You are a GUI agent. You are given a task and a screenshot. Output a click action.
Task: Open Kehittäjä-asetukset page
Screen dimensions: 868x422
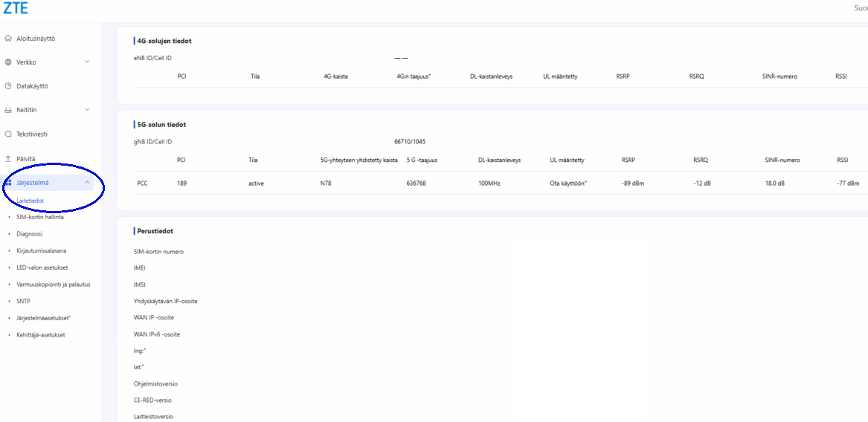tap(40, 335)
